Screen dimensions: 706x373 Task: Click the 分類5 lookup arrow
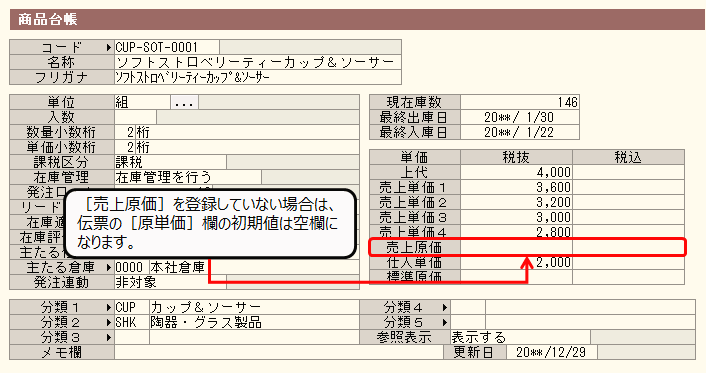click(x=445, y=322)
